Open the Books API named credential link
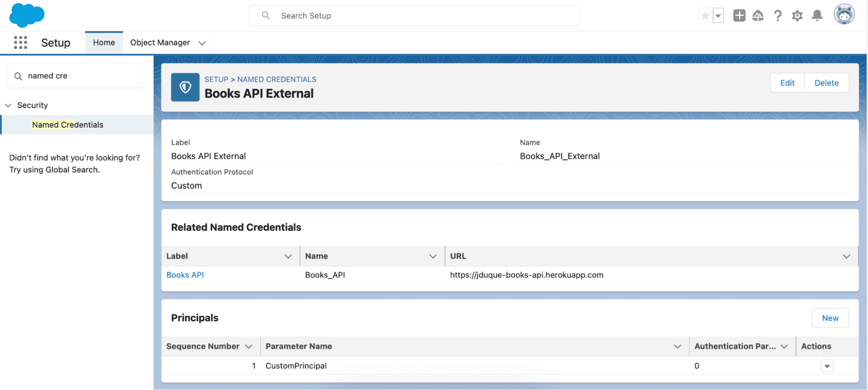The width and height of the screenshot is (868, 390). pos(185,275)
